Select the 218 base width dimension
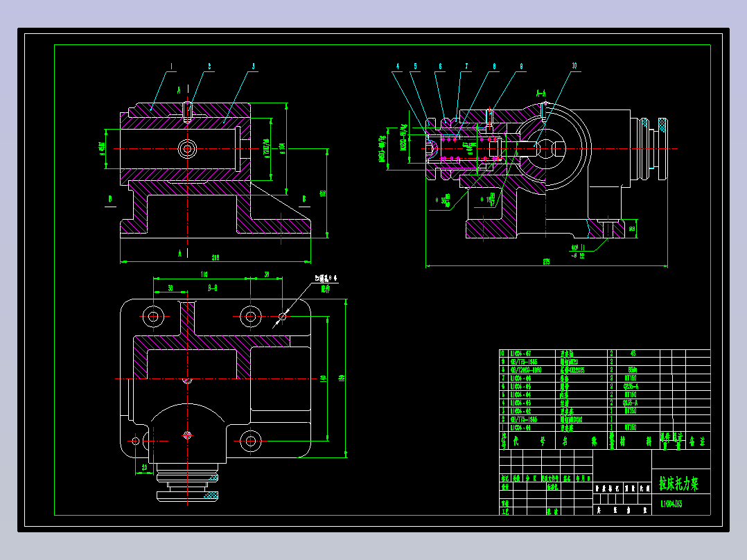The height and width of the screenshot is (560, 747). coord(216,257)
